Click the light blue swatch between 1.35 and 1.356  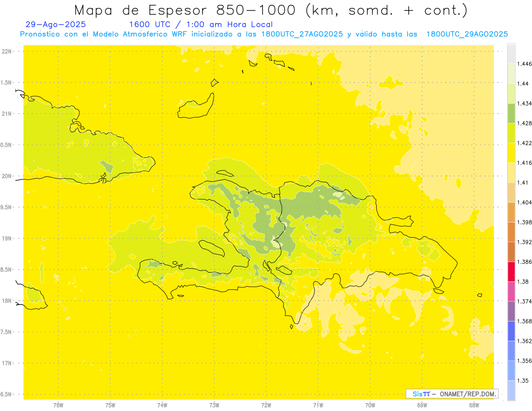point(511,371)
